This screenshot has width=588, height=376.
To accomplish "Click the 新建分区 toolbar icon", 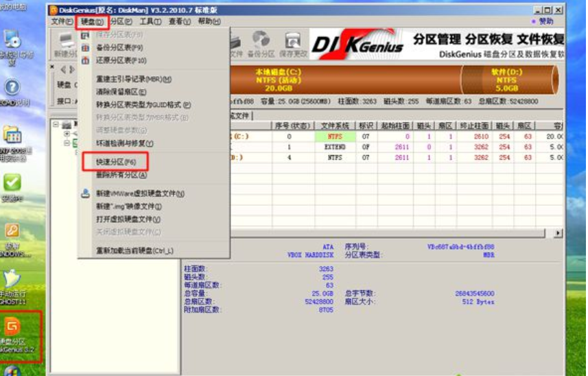I will [x=66, y=45].
